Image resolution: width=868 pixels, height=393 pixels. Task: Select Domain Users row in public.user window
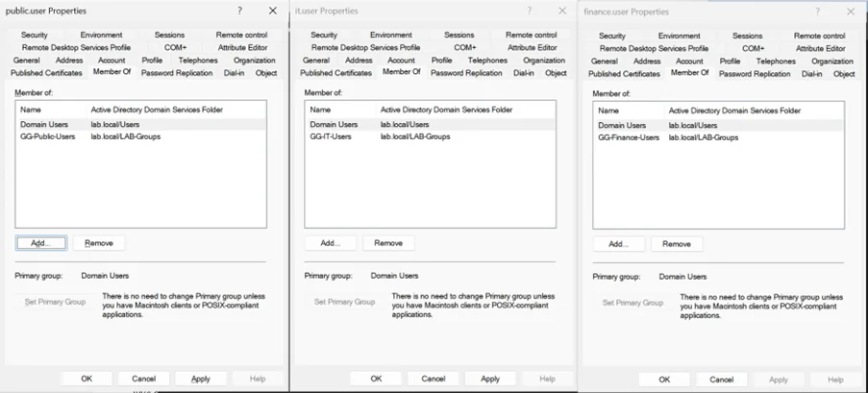(140, 125)
